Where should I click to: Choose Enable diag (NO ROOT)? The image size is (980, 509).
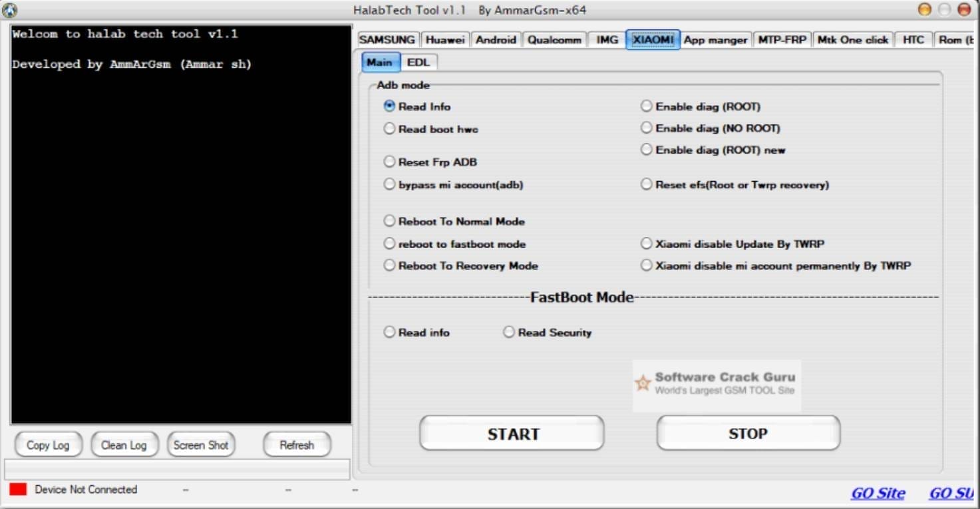coord(646,128)
